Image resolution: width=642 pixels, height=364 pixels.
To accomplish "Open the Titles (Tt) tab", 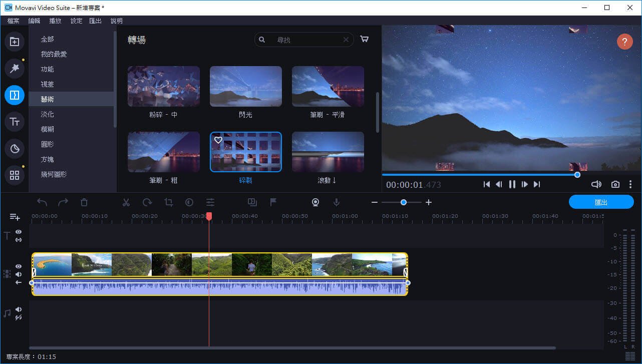I will 15,122.
